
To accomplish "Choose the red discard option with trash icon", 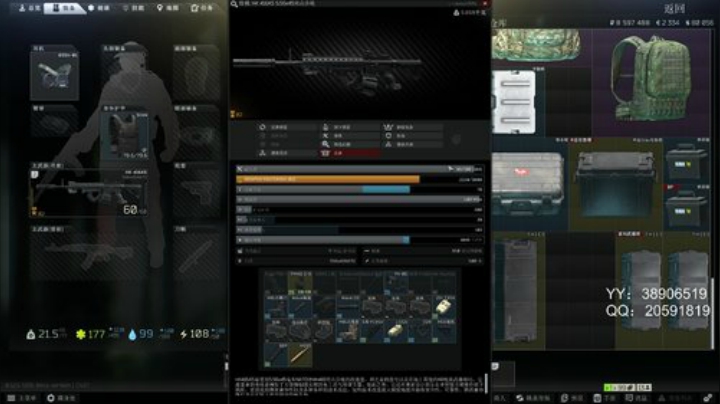I will point(351,153).
